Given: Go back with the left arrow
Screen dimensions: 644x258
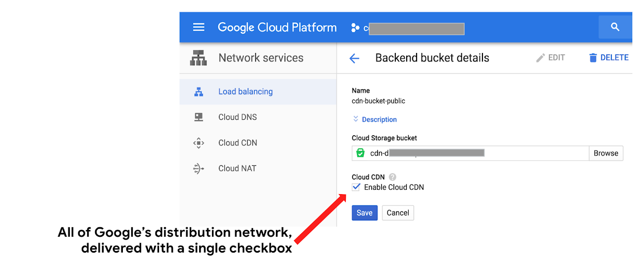Looking at the screenshot, I should [x=354, y=58].
